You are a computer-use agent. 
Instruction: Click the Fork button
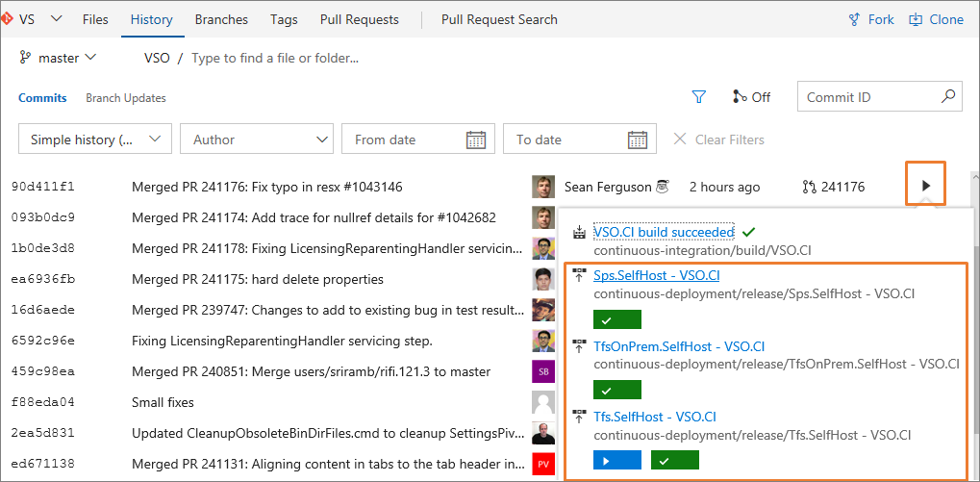(871, 19)
